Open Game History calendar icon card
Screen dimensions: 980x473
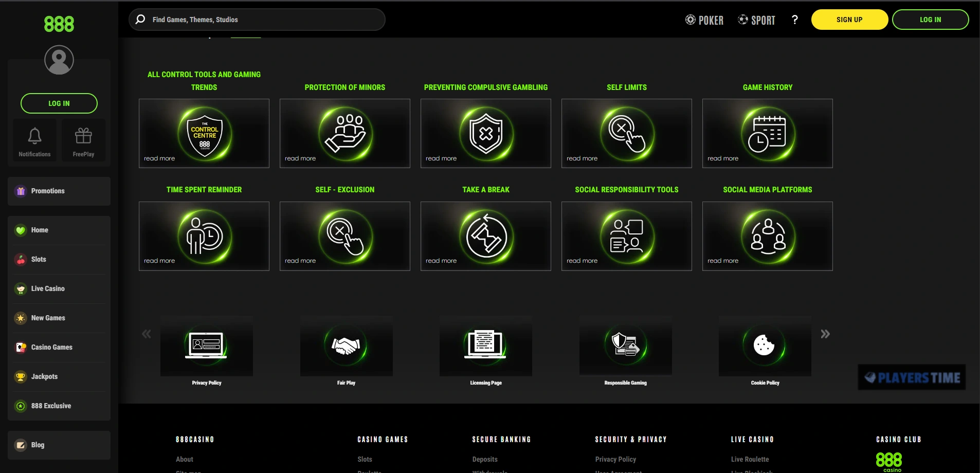click(768, 133)
